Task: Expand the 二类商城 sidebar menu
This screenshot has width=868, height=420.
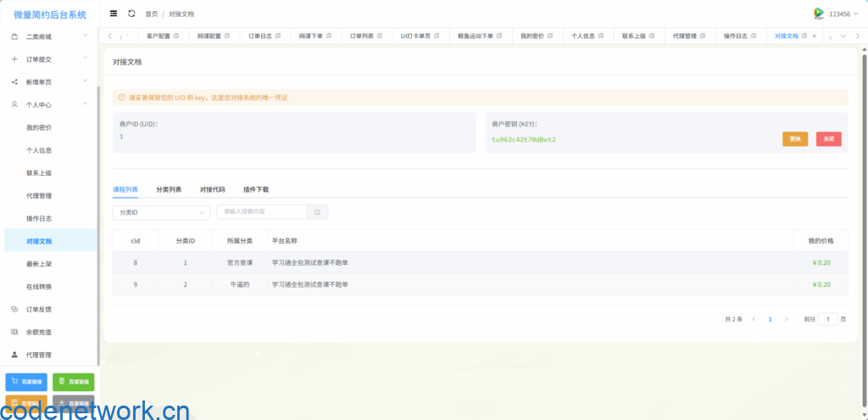Action: click(49, 36)
